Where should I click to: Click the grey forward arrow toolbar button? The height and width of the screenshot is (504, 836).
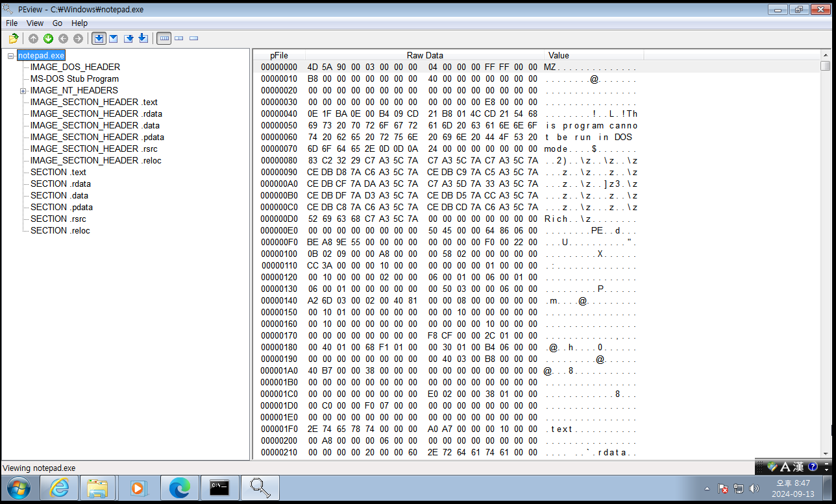coord(78,38)
